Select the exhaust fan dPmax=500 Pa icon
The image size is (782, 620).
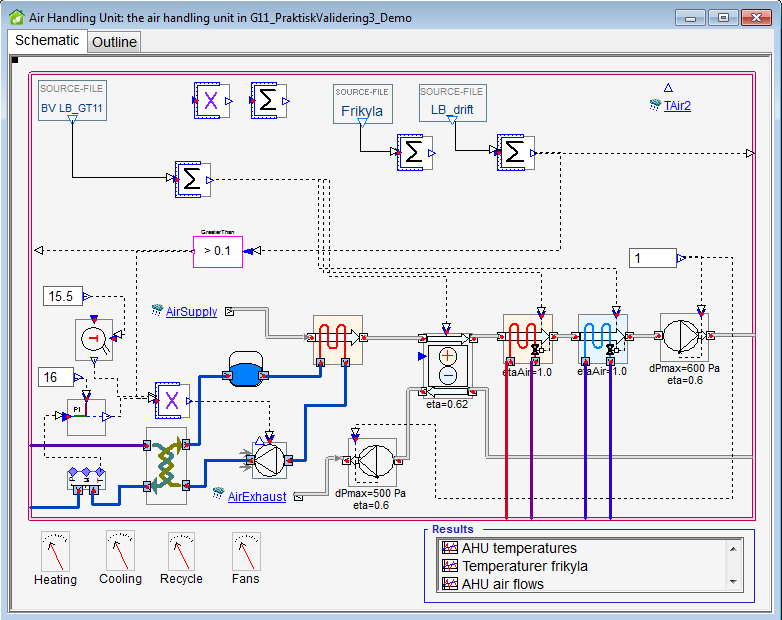point(373,461)
